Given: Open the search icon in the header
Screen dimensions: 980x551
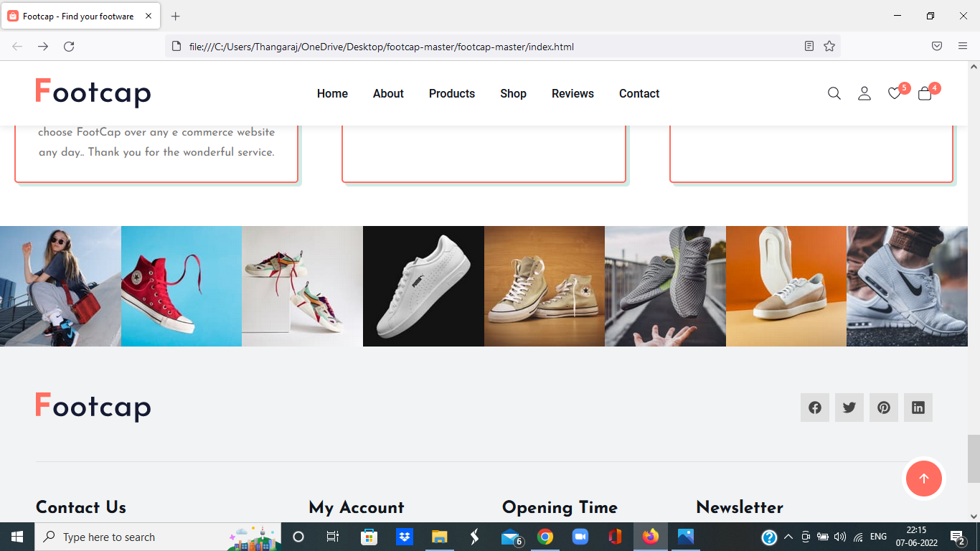Looking at the screenshot, I should coord(834,93).
